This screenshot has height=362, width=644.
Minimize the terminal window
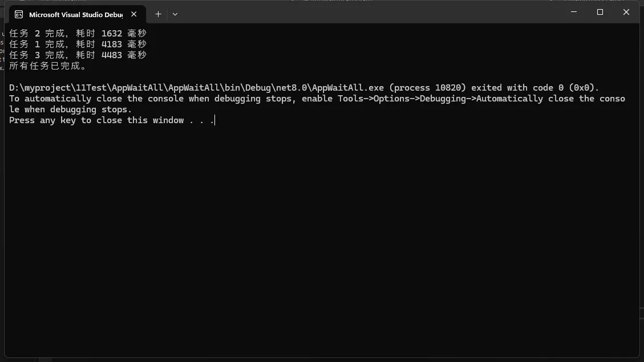tap(574, 12)
